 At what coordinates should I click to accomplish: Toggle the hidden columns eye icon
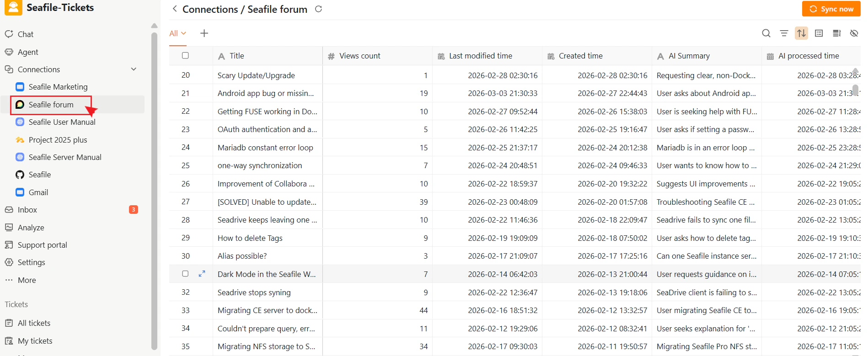854,33
